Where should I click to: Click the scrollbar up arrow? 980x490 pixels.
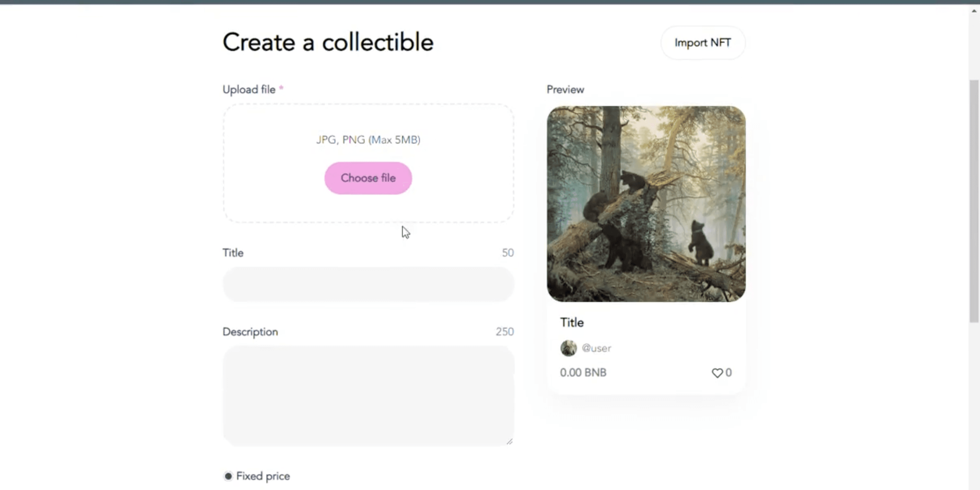pyautogui.click(x=974, y=11)
